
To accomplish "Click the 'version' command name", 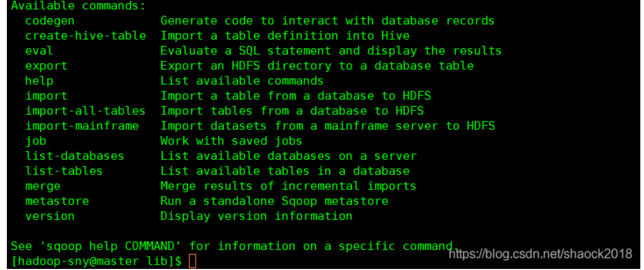I will (50, 216).
